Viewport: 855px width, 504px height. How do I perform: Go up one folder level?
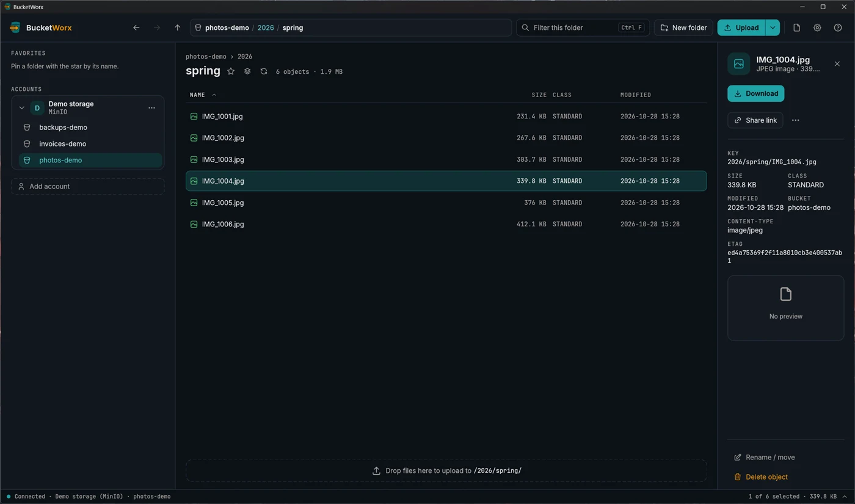click(177, 27)
